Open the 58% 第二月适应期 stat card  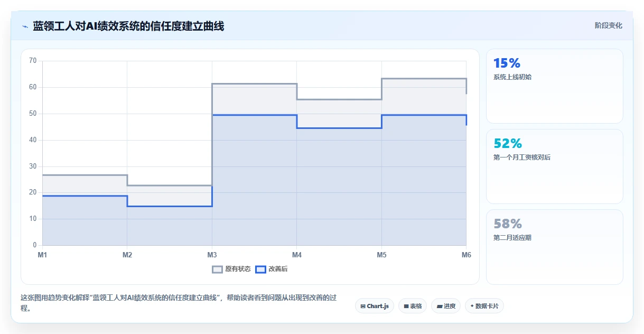coord(555,247)
